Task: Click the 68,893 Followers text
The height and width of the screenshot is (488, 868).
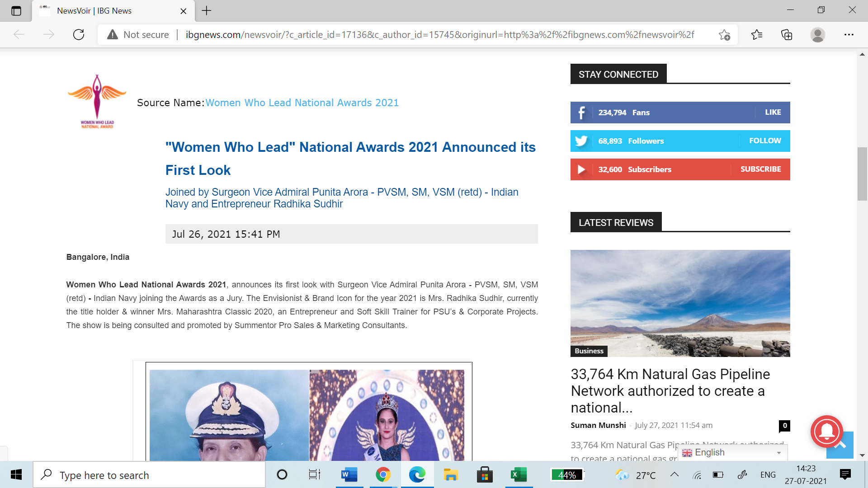Action: point(631,141)
